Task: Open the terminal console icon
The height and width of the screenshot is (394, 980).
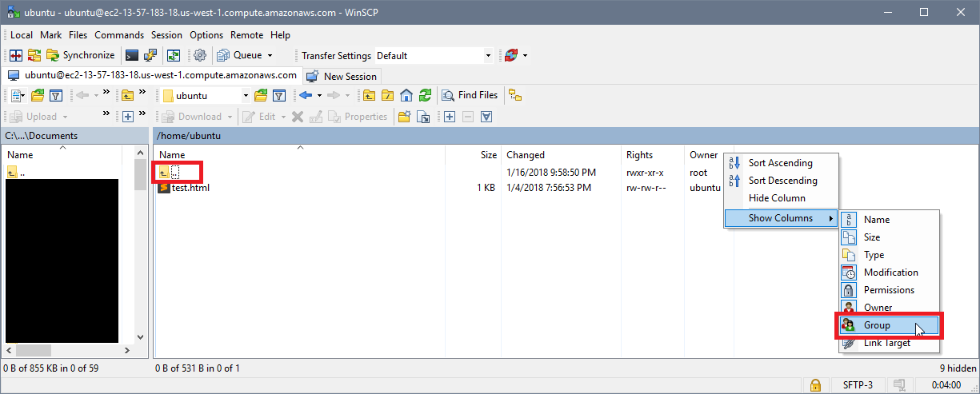Action: coord(131,55)
